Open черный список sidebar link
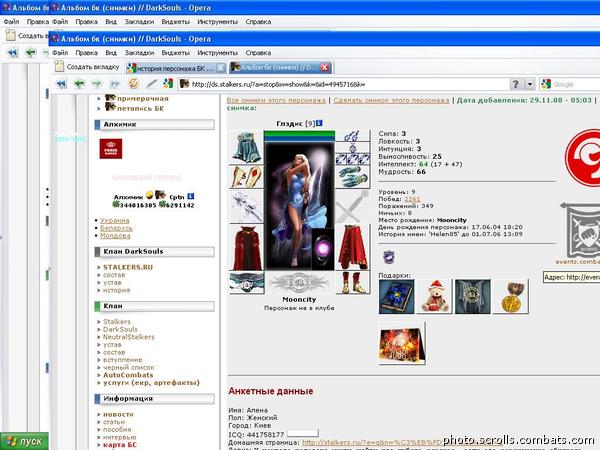 (129, 367)
